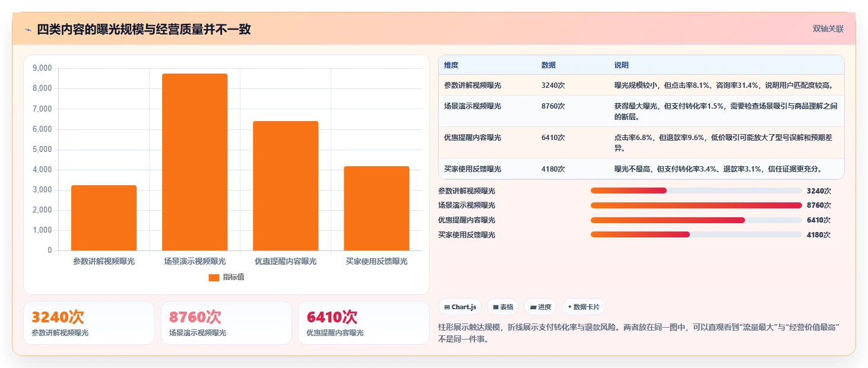
Task: Click table value 4180次
Action: [x=553, y=169]
